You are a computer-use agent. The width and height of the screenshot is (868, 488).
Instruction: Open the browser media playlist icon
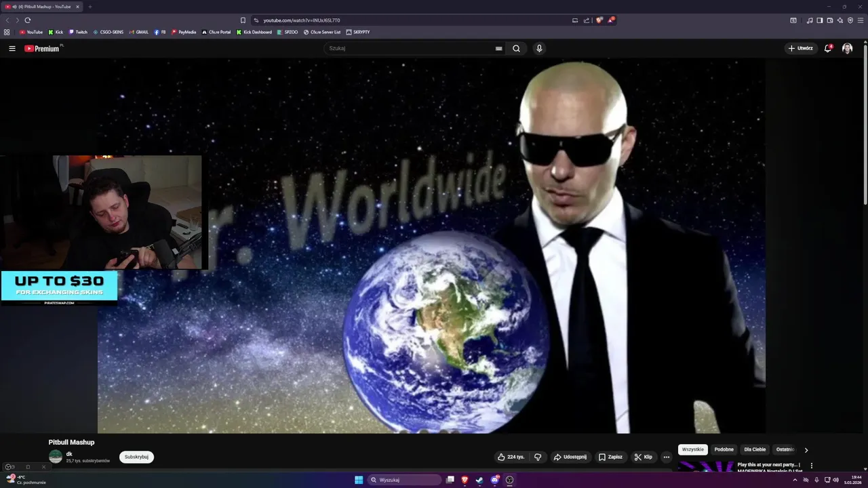[x=809, y=20]
